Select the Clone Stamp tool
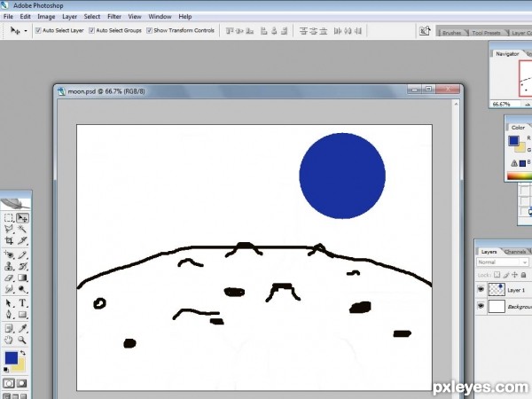The image size is (532, 399). pyautogui.click(x=9, y=266)
